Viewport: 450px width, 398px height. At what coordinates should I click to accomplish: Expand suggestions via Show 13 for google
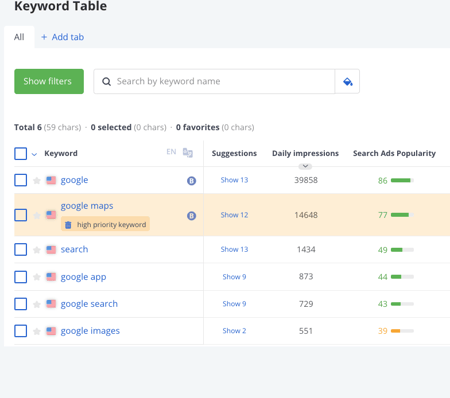[234, 180]
